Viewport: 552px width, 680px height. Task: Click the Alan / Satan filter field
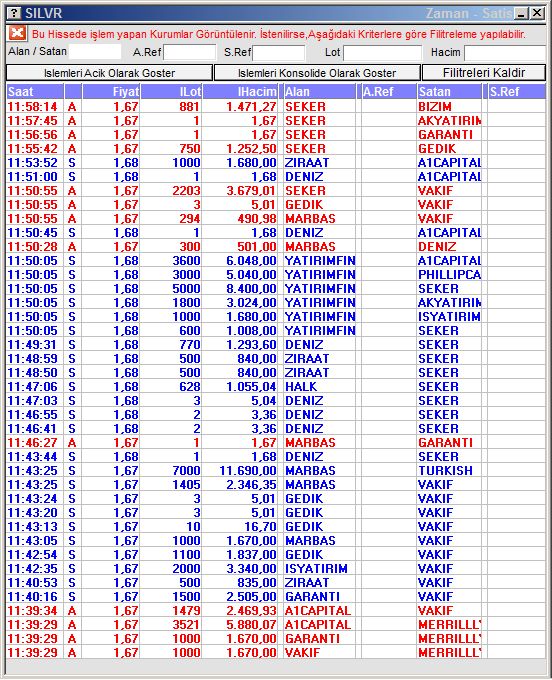95,52
